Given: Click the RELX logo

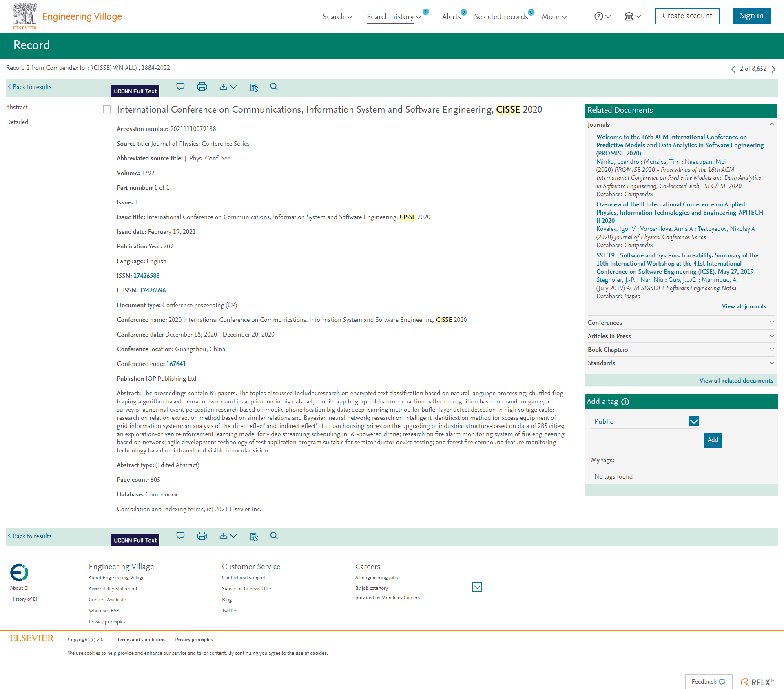Looking at the screenshot, I should [757, 682].
